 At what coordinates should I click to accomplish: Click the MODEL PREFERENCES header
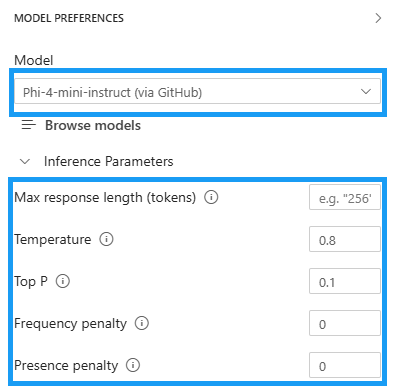point(69,18)
